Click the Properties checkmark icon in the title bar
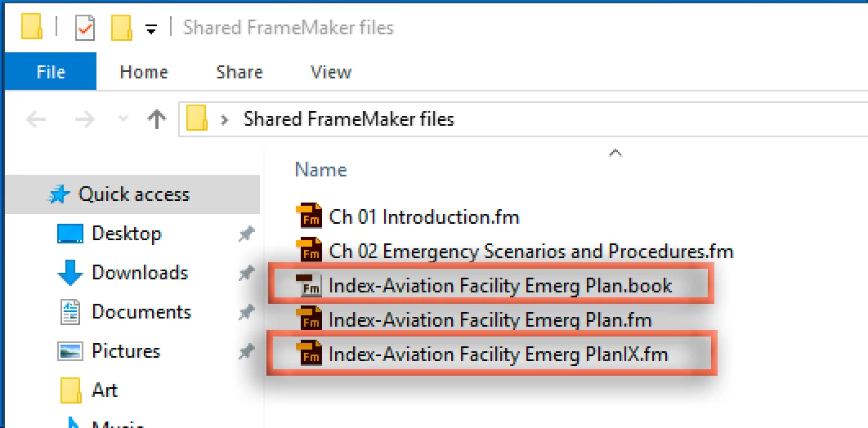This screenshot has height=428, width=868. coord(85,28)
